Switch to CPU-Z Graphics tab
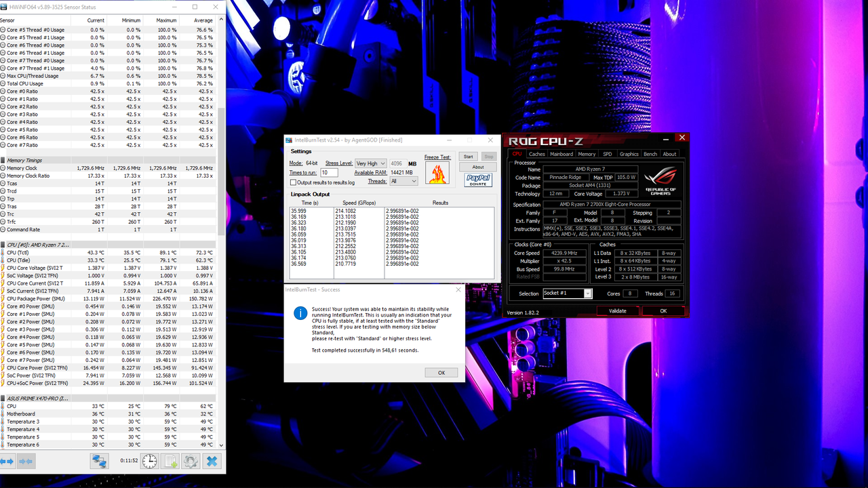868x488 pixels. point(629,154)
